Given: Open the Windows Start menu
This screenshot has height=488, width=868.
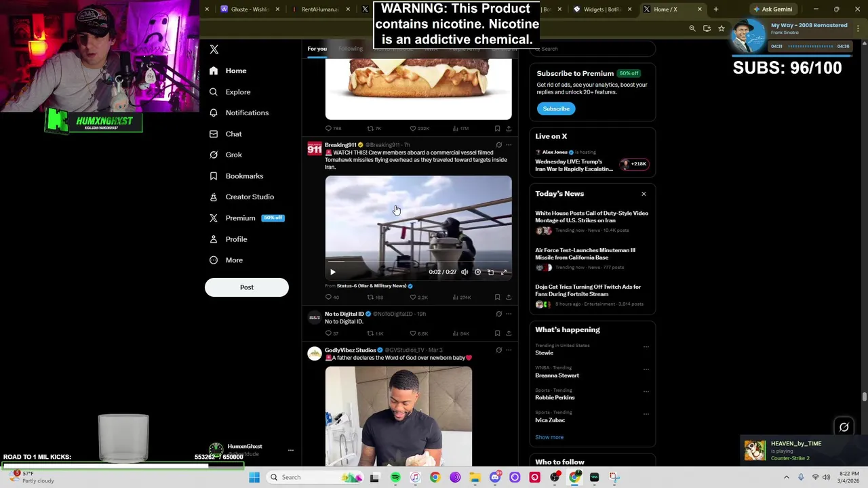Looking at the screenshot, I should 254,477.
